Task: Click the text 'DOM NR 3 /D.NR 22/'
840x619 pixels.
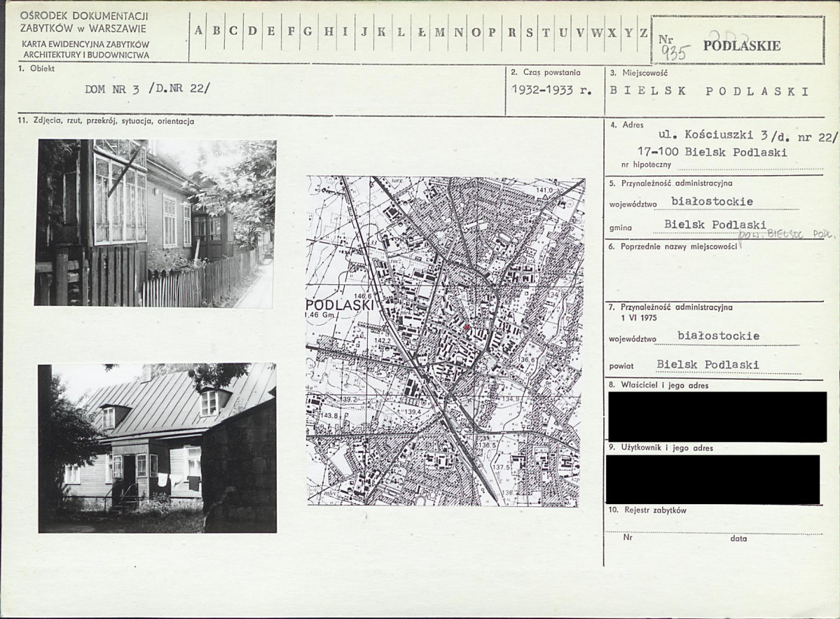Action: tap(147, 89)
